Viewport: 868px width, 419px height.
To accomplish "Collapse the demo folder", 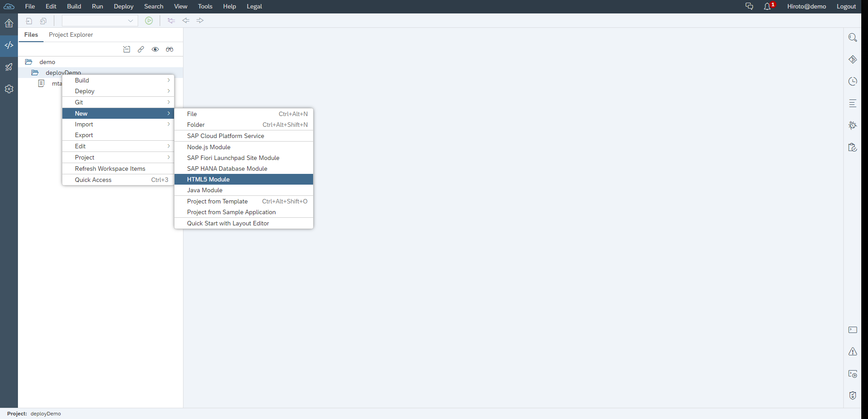I will (29, 62).
